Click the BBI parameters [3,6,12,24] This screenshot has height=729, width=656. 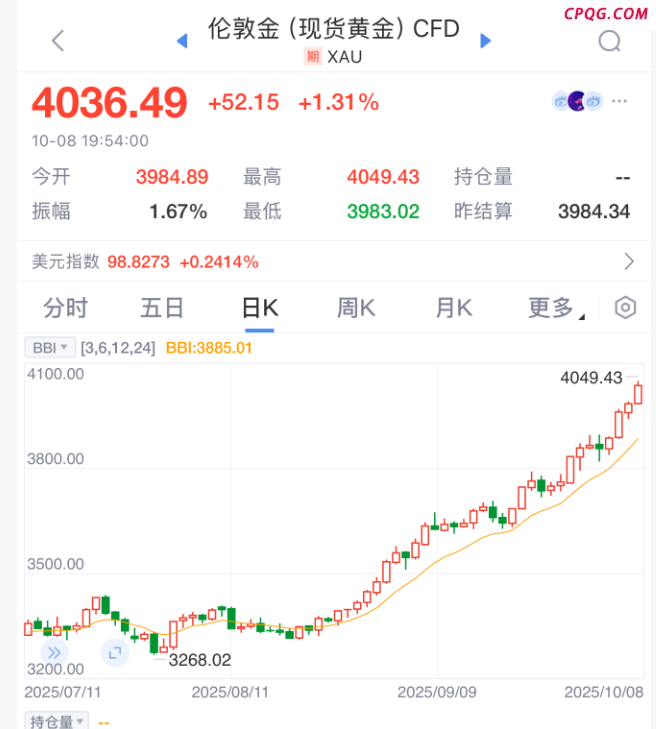pyautogui.click(x=118, y=348)
